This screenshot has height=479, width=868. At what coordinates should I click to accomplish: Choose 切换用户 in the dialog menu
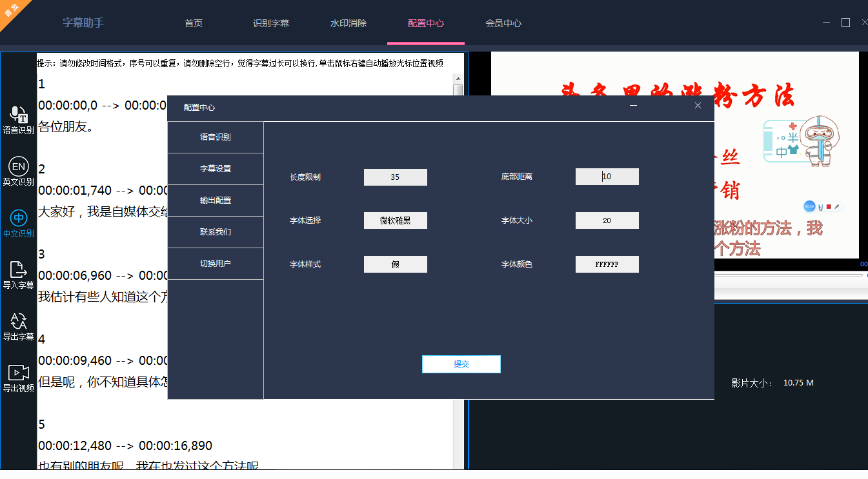pos(216,264)
